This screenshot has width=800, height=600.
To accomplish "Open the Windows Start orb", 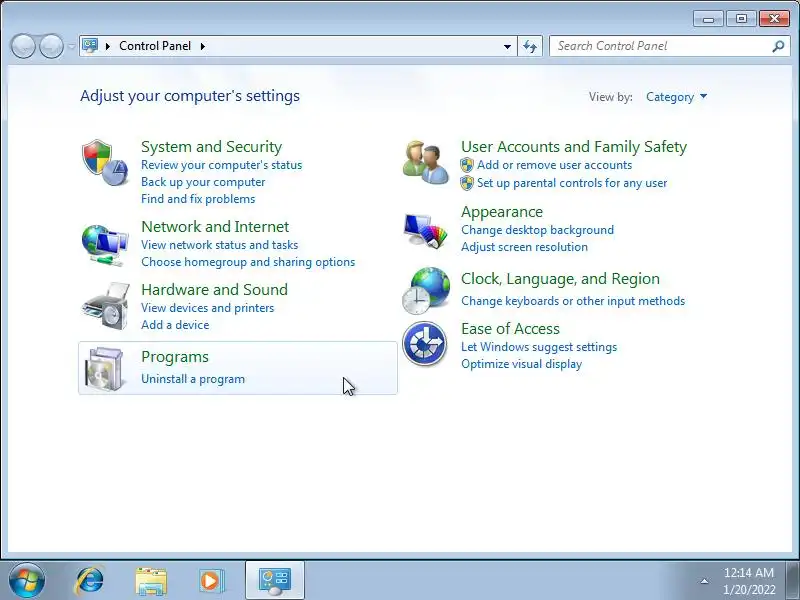I will pos(27,580).
